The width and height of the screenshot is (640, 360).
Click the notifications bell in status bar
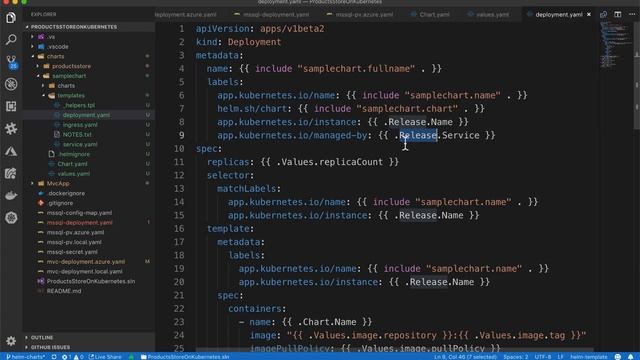tap(631, 357)
